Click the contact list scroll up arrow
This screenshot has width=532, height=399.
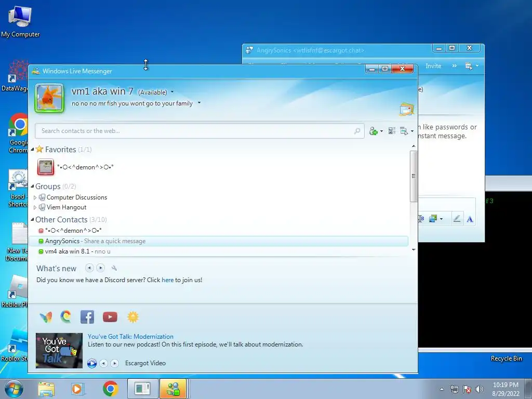[x=413, y=146]
